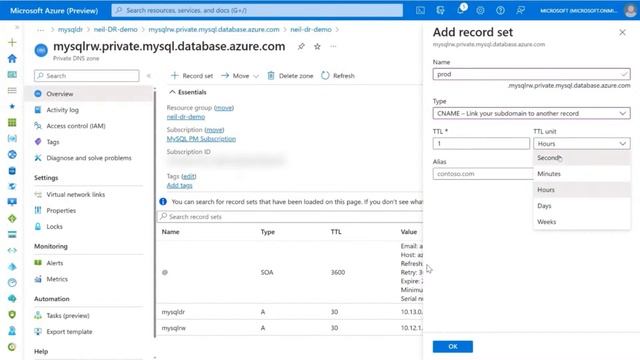Viewport: 640px width, 360px height.
Task: Select Days in TTL unit list
Action: (x=582, y=206)
